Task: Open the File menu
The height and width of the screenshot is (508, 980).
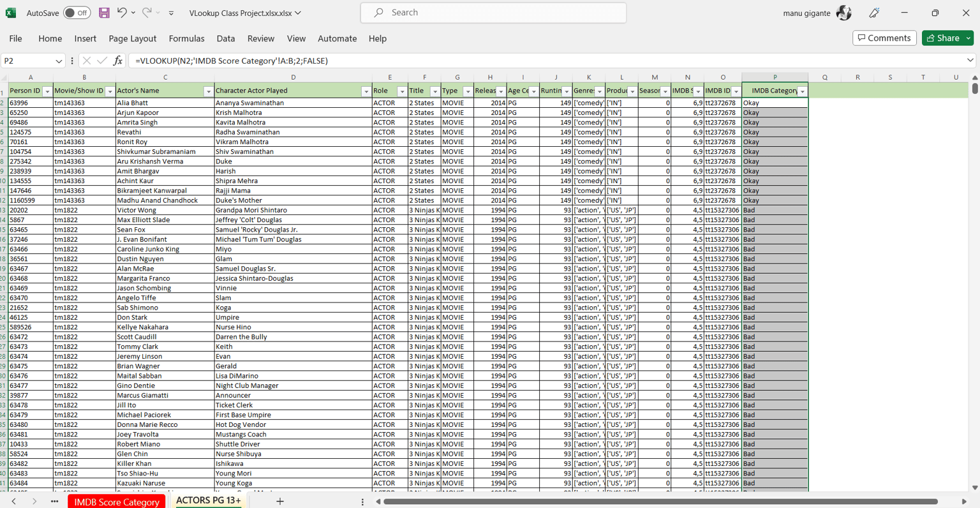Action: pos(15,38)
